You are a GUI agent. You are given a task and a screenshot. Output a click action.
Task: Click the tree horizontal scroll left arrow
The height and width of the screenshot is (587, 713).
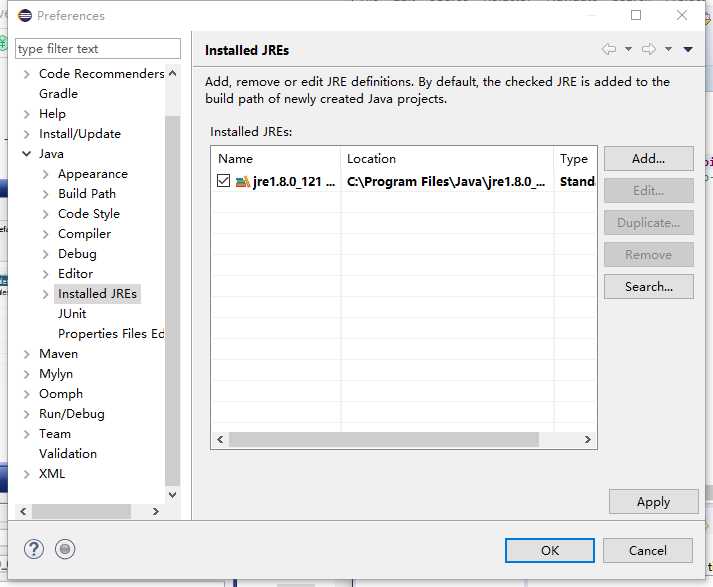[23, 512]
